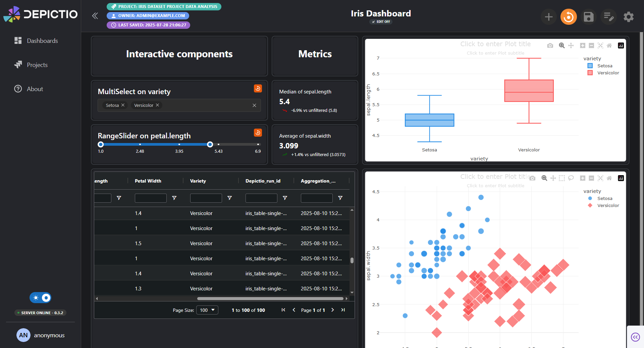Image resolution: width=644 pixels, height=348 pixels.
Task: Toggle the light/dark theme switch
Action: tap(40, 298)
